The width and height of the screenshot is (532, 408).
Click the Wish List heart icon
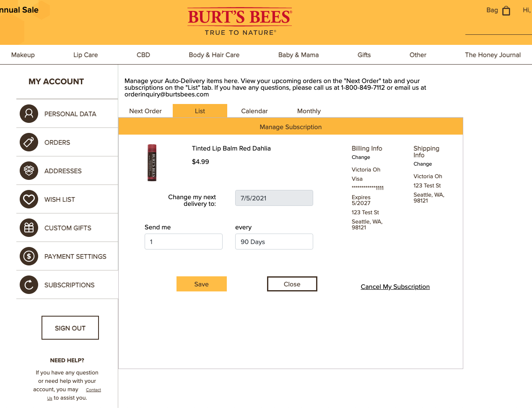coord(29,199)
